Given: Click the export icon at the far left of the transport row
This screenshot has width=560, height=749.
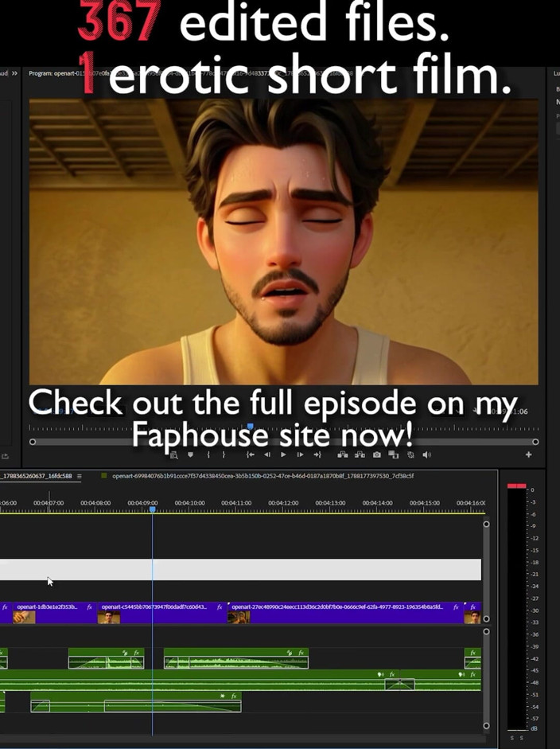Looking at the screenshot, I should 5,456.
